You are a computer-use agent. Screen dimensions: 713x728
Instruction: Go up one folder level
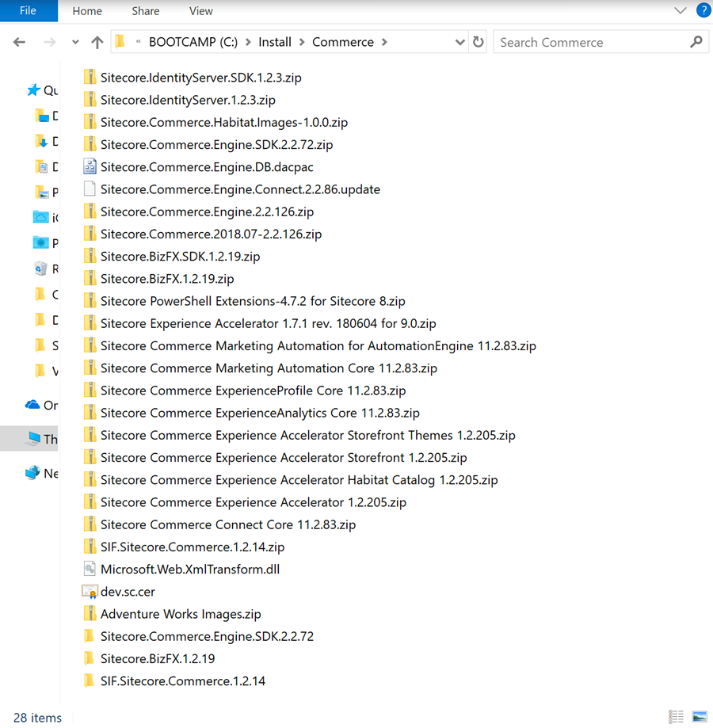(x=97, y=42)
